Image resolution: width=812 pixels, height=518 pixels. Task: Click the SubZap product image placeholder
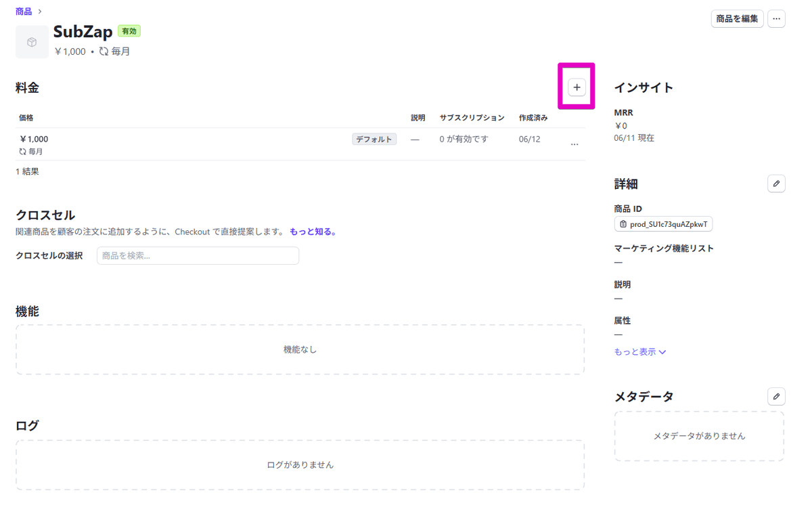pyautogui.click(x=32, y=42)
